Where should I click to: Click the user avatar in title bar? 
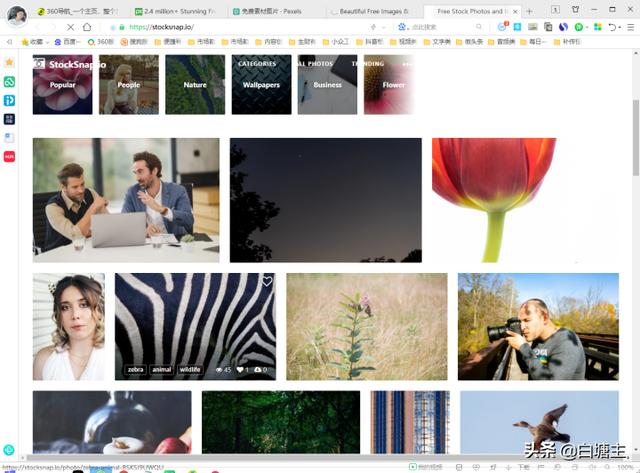[x=17, y=15]
